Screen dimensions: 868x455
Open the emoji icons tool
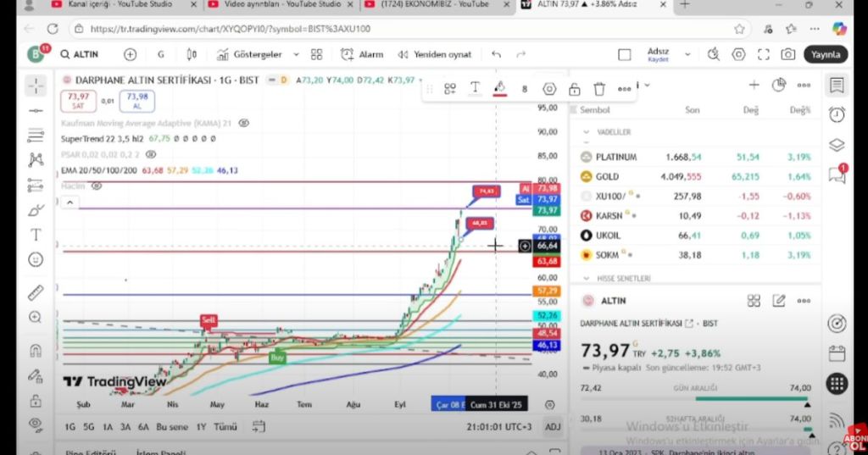[x=36, y=259]
